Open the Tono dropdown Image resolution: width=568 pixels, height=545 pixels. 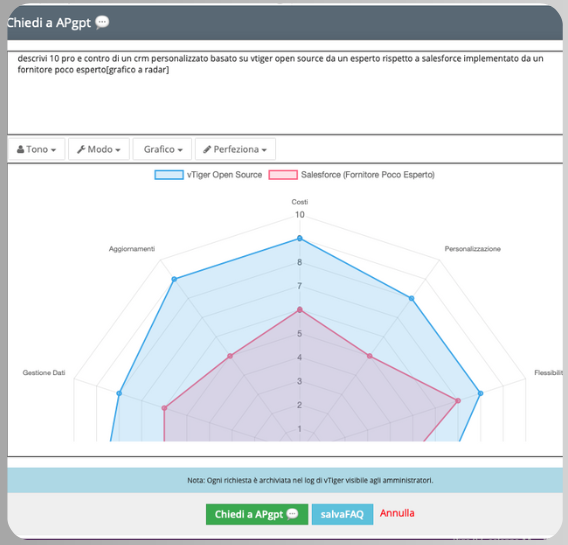pos(36,149)
